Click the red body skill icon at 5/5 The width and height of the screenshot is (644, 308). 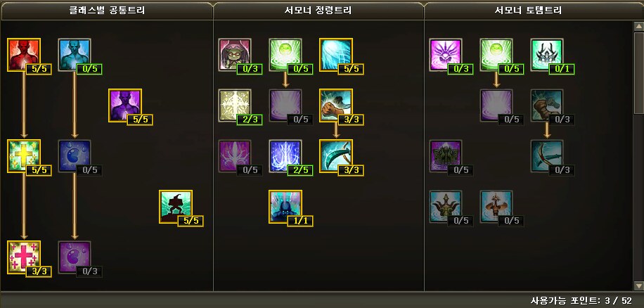pyautogui.click(x=24, y=55)
